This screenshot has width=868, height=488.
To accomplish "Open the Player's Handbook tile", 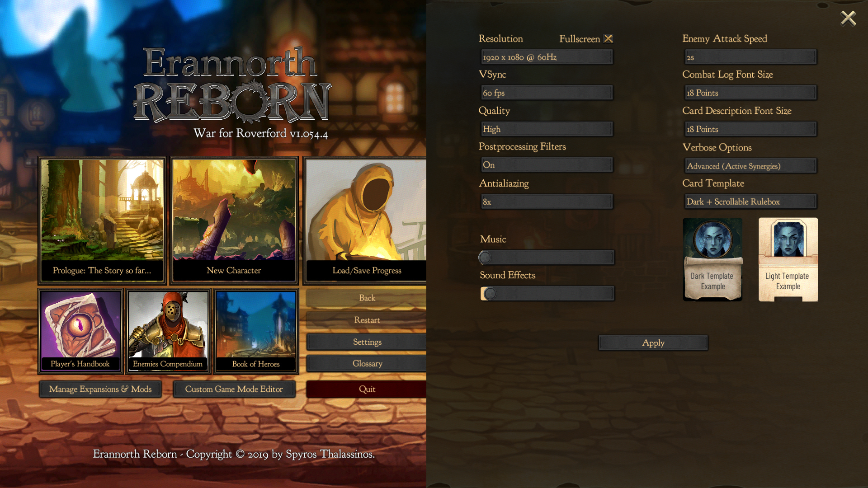I will tap(80, 331).
